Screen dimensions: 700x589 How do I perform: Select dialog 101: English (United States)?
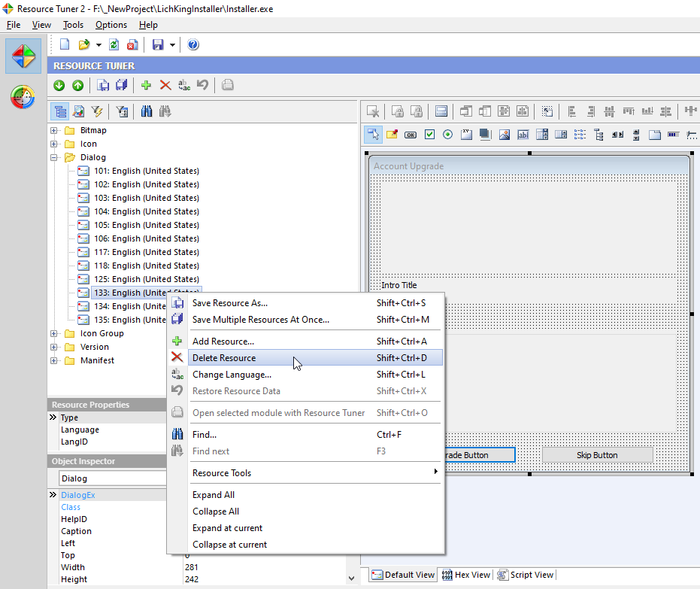coord(147,171)
